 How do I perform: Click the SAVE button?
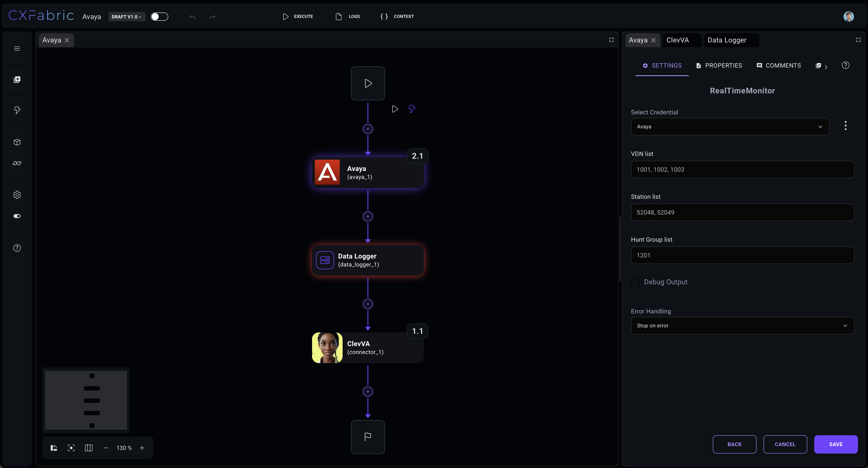coord(835,444)
